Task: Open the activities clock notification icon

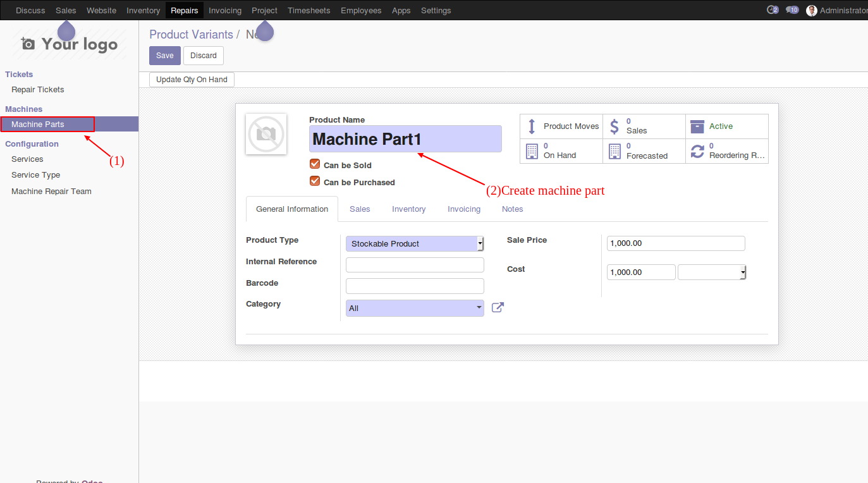Action: point(772,10)
